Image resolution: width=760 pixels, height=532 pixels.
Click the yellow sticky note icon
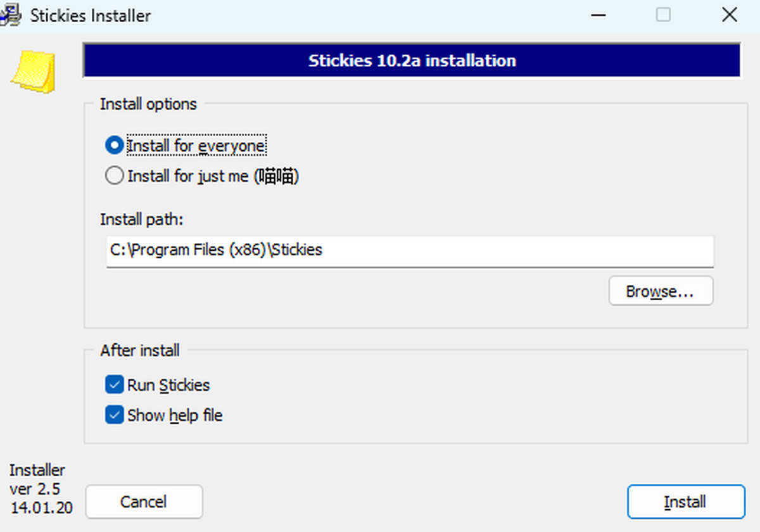tap(33, 71)
